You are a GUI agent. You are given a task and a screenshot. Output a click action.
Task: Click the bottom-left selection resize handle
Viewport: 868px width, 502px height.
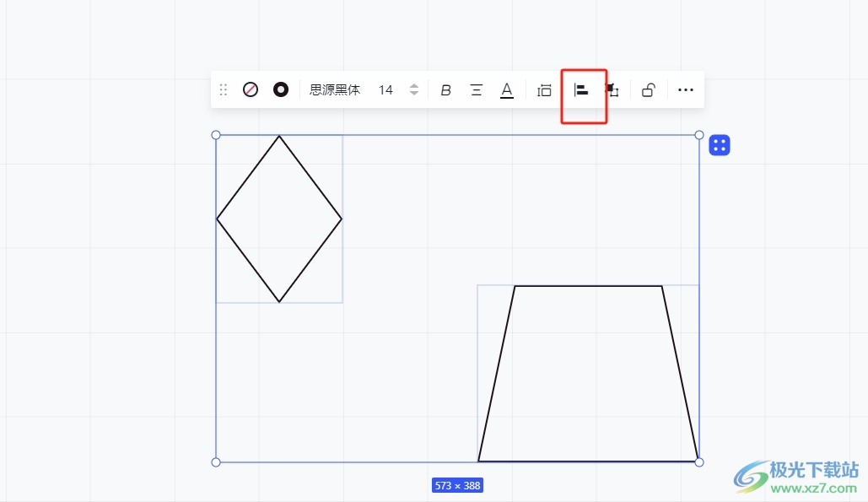click(x=216, y=462)
